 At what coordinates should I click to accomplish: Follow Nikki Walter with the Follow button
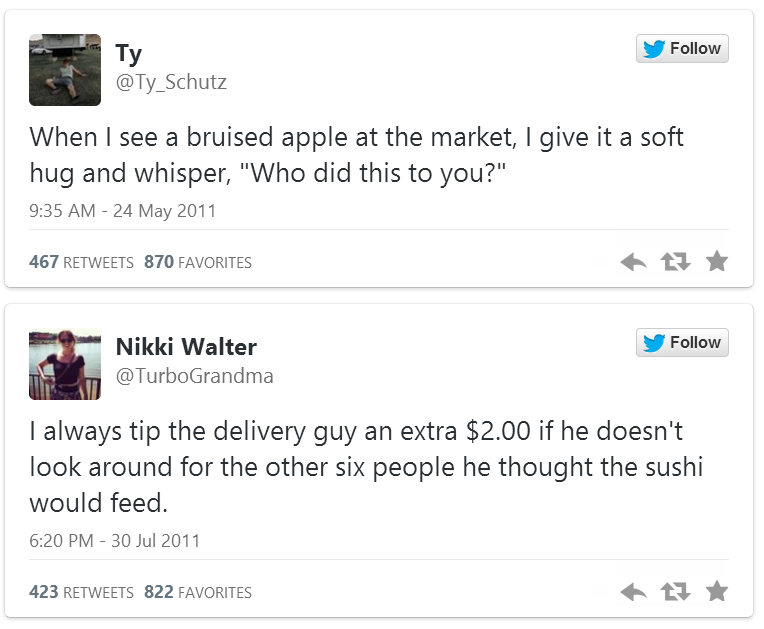(682, 343)
